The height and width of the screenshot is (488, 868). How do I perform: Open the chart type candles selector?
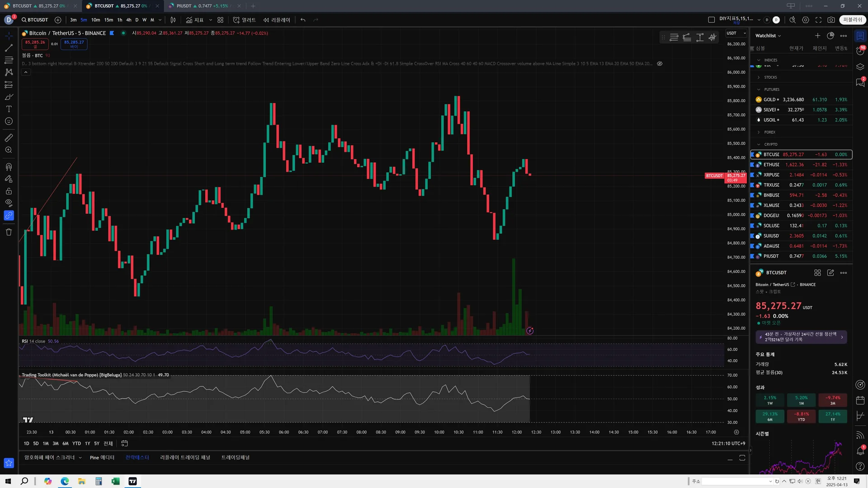pos(173,20)
